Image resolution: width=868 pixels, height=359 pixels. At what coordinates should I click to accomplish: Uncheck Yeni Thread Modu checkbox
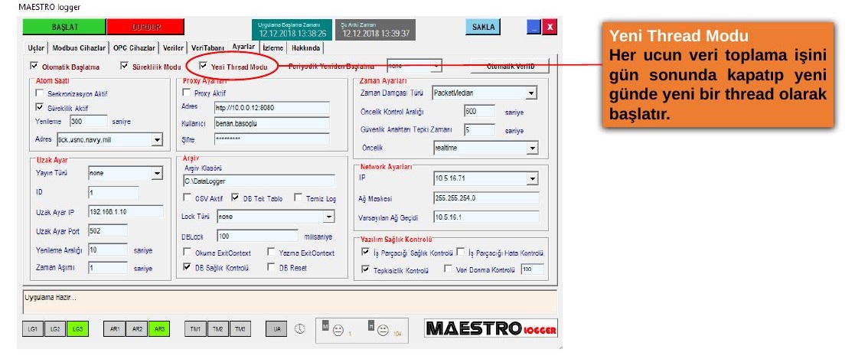[x=204, y=66]
